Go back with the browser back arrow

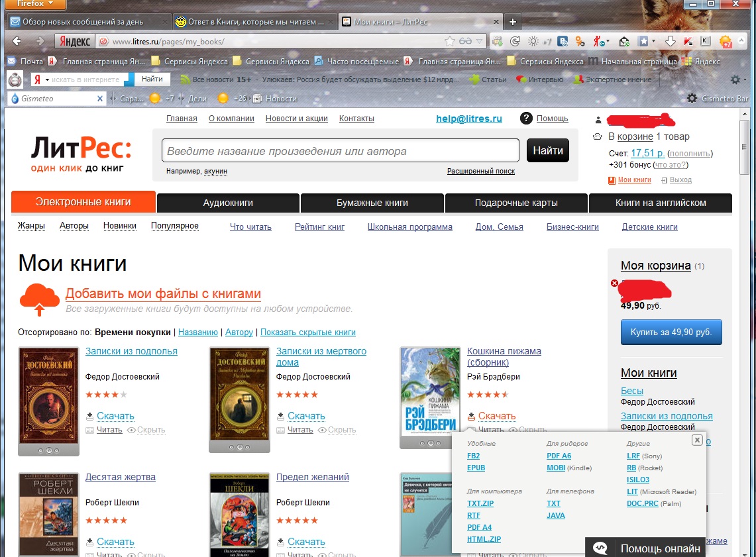[17, 41]
